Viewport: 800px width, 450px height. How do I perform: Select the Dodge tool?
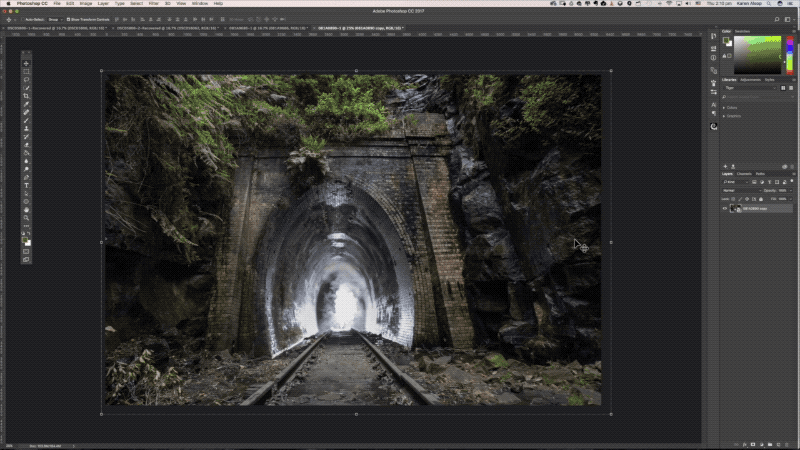[26, 169]
